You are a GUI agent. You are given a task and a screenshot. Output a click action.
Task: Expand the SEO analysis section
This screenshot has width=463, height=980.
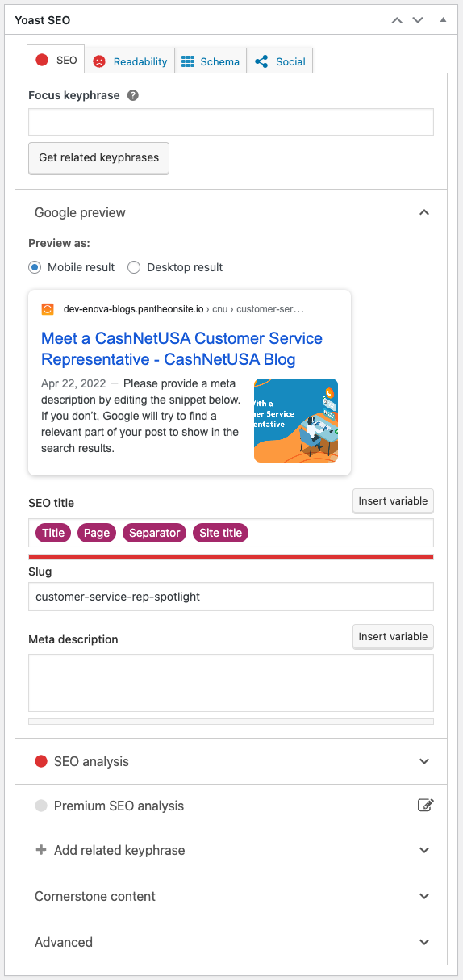pyautogui.click(x=231, y=761)
